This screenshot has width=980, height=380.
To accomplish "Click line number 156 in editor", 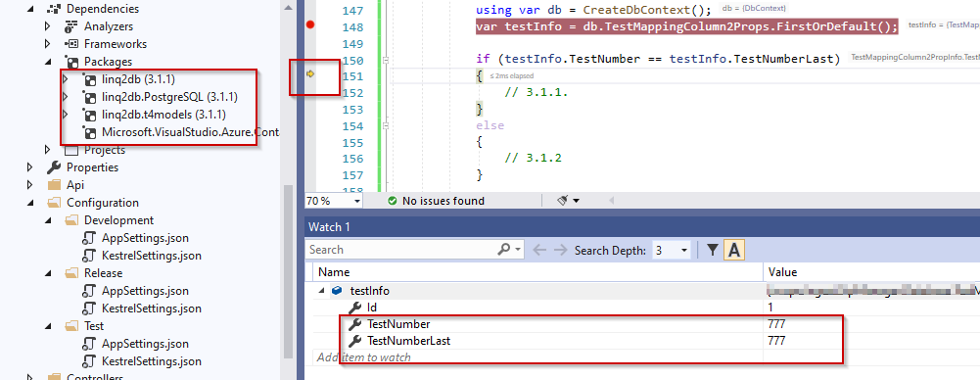I will coord(353,158).
